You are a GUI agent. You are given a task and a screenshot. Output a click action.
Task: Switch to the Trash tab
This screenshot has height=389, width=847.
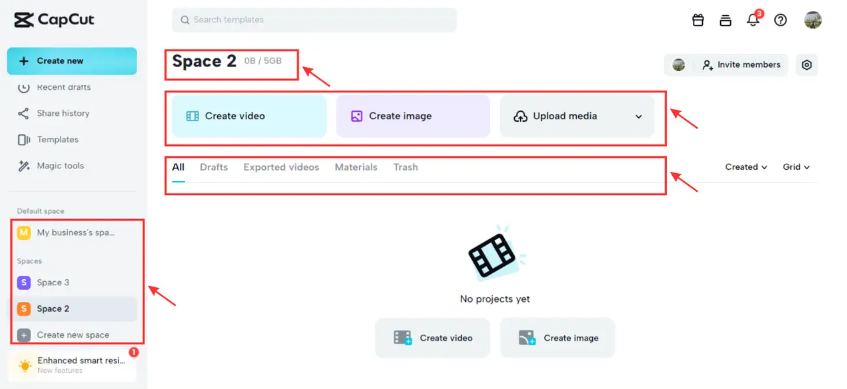[x=405, y=167]
